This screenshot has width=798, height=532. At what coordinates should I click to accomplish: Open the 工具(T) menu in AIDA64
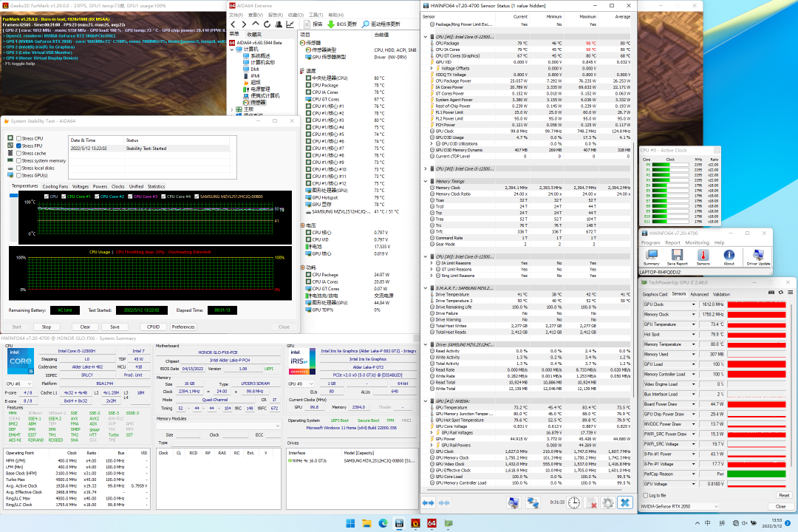(316, 16)
